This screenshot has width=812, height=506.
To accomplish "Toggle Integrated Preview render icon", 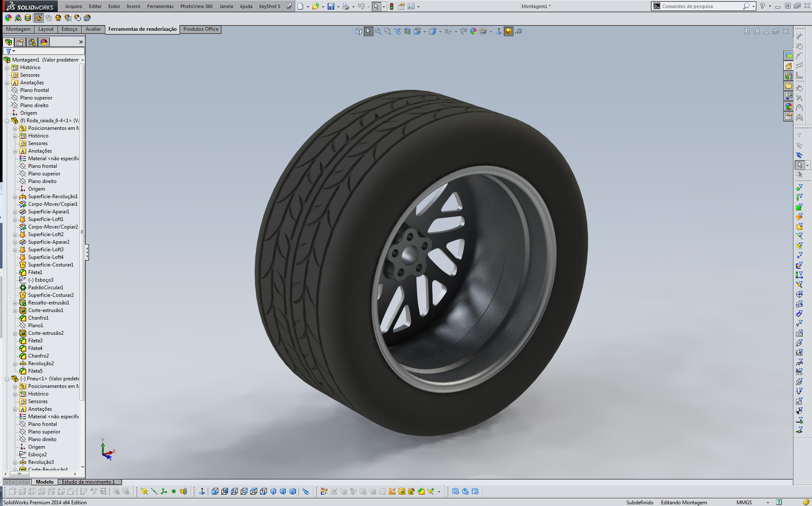I will point(38,18).
